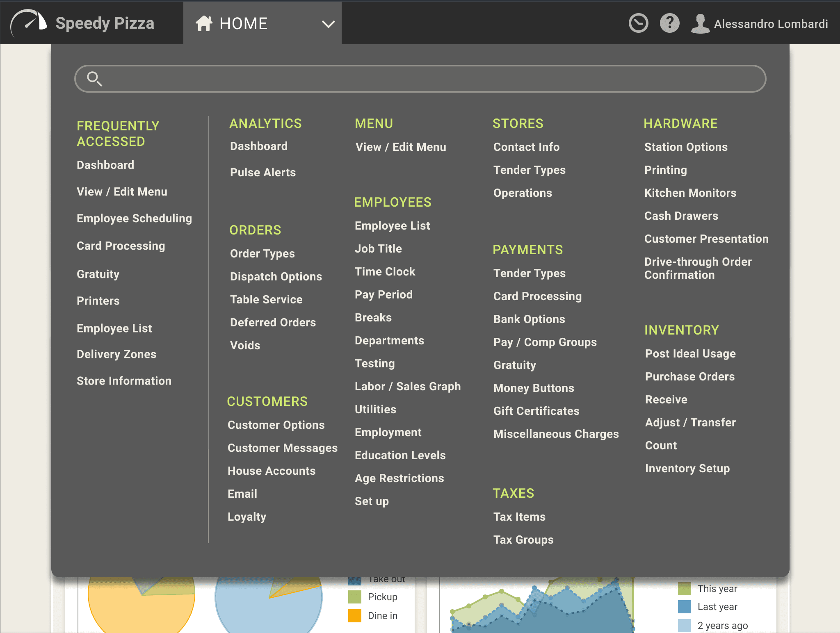840x633 pixels.
Task: Select Dispatch Options
Action: pyautogui.click(x=276, y=277)
